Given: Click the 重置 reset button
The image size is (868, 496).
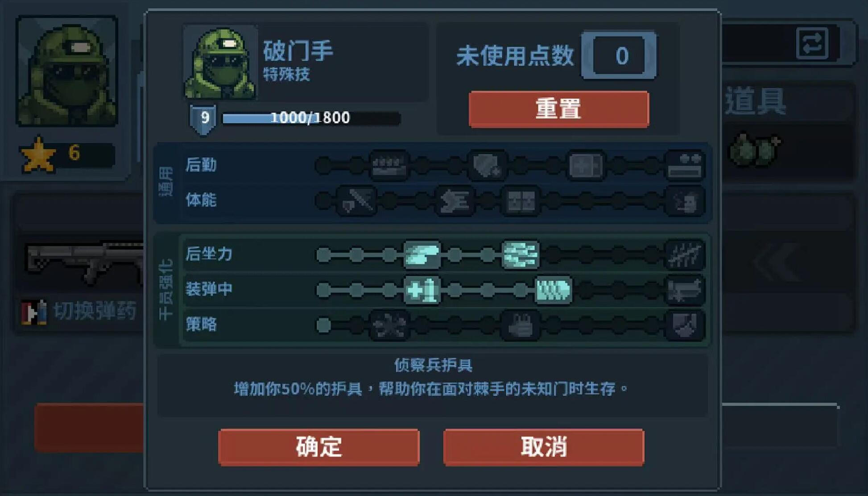Looking at the screenshot, I should 559,109.
